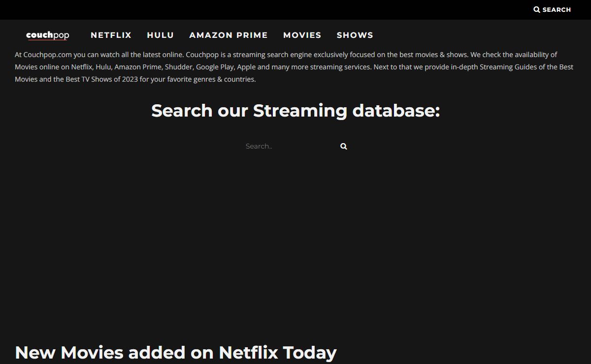
Task: Click the magnifier icon beside Search field
Action: 344,146
